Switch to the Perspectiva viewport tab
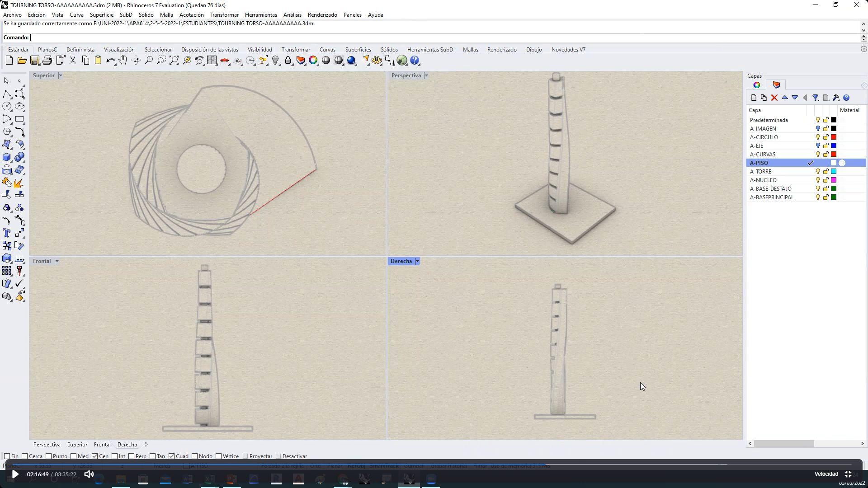Viewport: 868px width, 488px height. (x=47, y=445)
